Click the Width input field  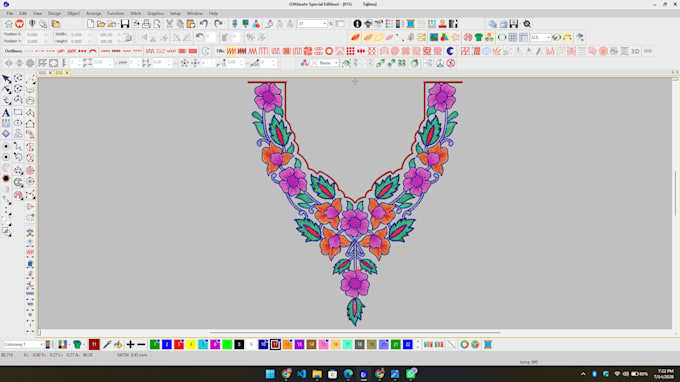81,34
